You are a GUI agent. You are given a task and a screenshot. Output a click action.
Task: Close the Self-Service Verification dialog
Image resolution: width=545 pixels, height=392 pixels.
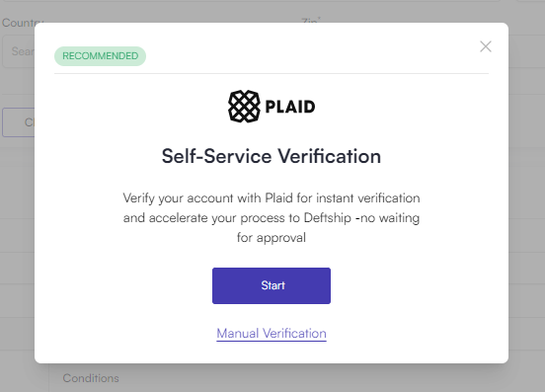[x=485, y=46]
